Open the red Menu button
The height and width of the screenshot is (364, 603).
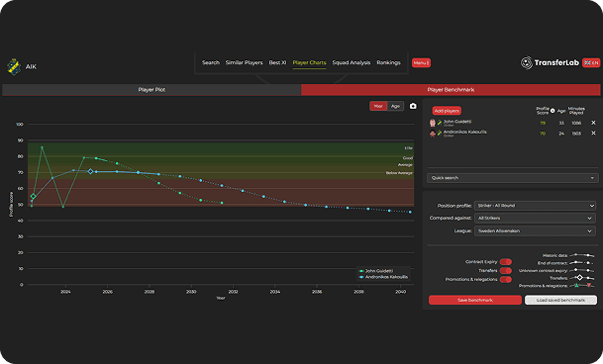click(x=421, y=62)
